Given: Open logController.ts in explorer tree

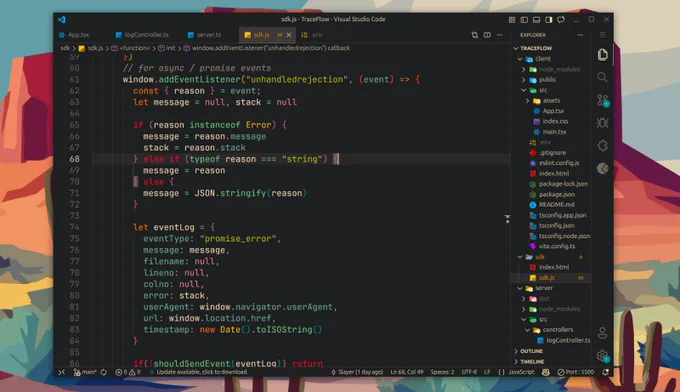Looking at the screenshot, I should click(568, 340).
